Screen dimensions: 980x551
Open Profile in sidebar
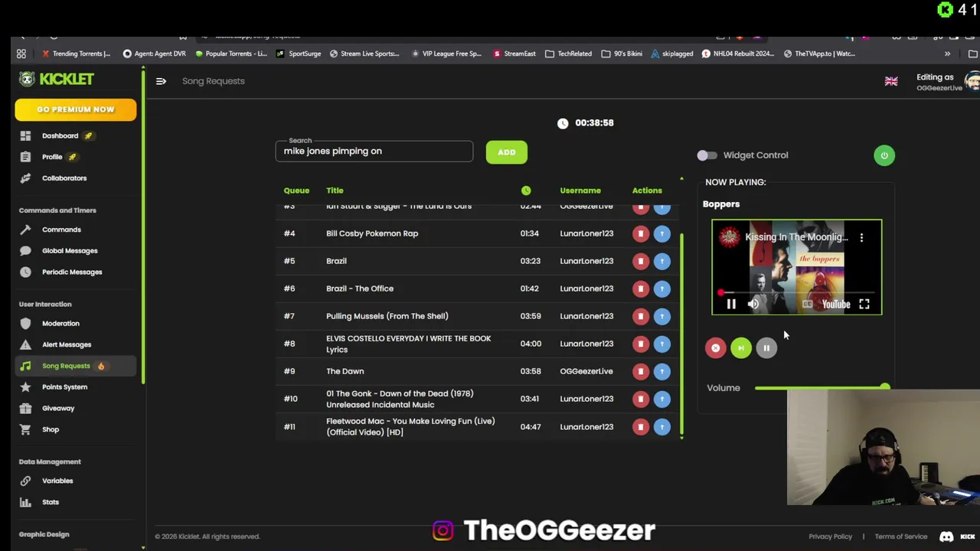[52, 157]
